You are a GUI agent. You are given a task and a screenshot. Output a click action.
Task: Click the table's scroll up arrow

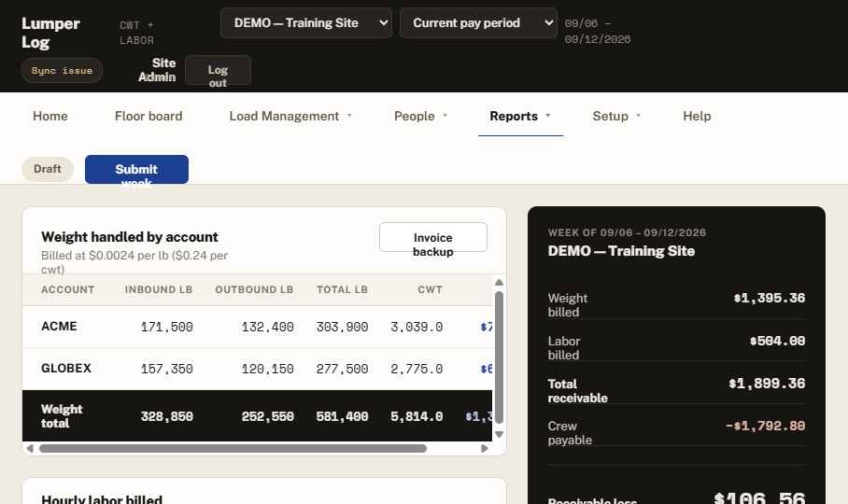[499, 283]
